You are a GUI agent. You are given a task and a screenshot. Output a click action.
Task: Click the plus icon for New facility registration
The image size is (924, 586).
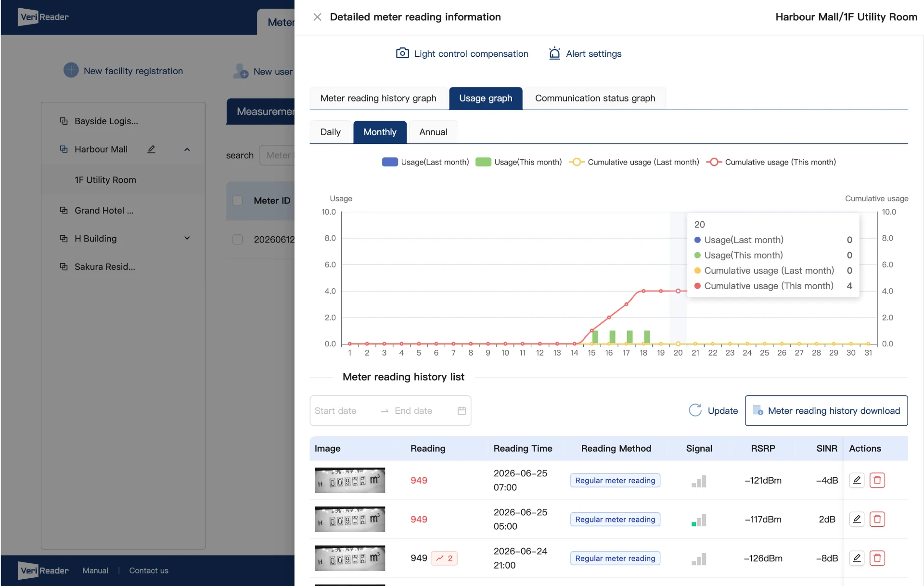click(x=71, y=70)
